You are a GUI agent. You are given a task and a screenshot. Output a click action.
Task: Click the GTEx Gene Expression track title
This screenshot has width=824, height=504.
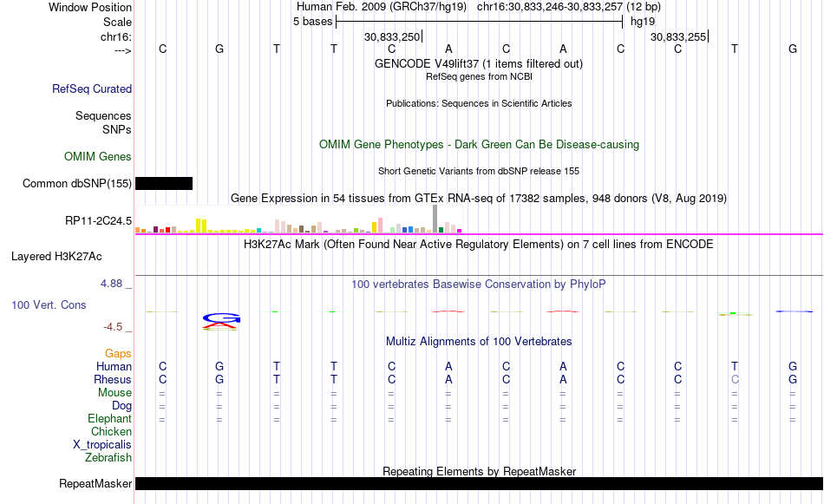pyautogui.click(x=479, y=198)
